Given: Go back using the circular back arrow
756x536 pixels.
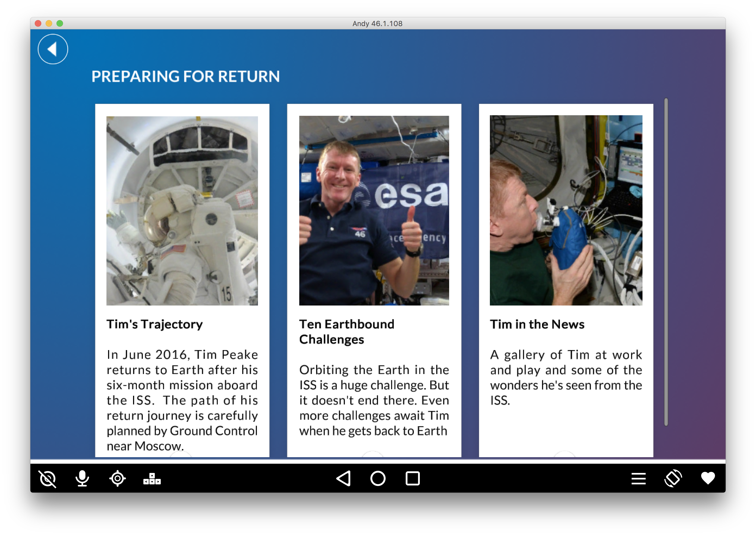Looking at the screenshot, I should pos(53,49).
